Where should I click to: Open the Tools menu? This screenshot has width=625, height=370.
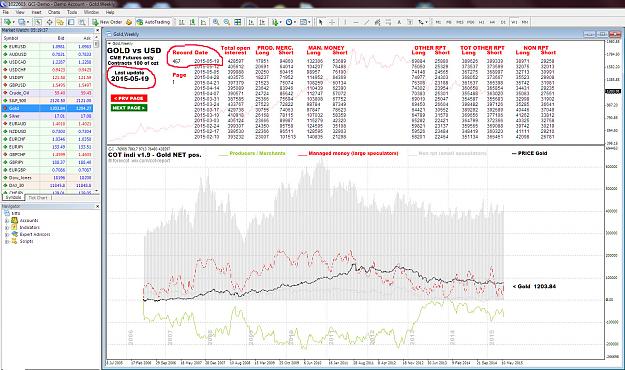pos(72,12)
